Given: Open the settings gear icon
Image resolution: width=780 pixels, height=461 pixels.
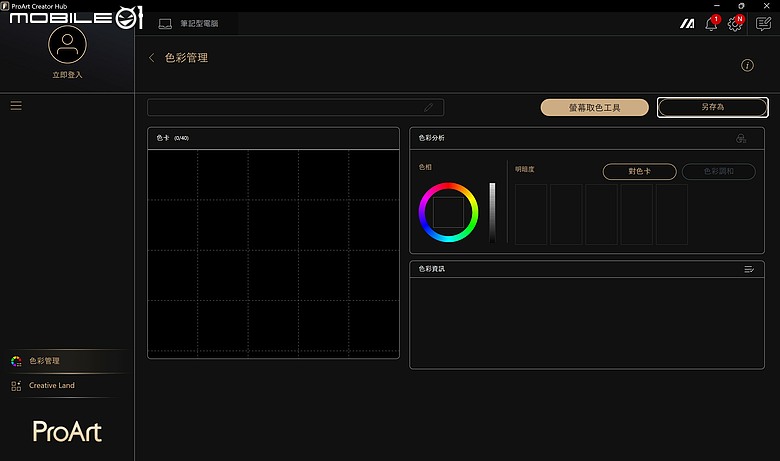Looking at the screenshot, I should point(734,23).
